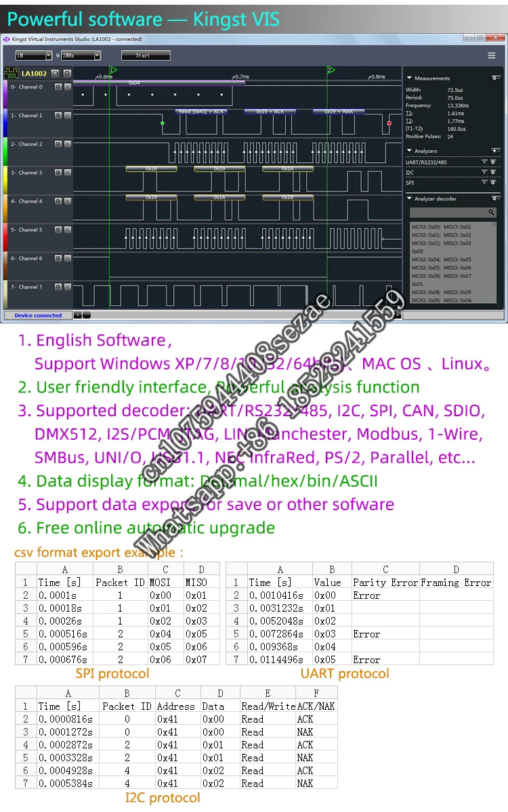This screenshot has height=812, width=508.
Task: Click the T2 measurement label
Action: [x=409, y=121]
